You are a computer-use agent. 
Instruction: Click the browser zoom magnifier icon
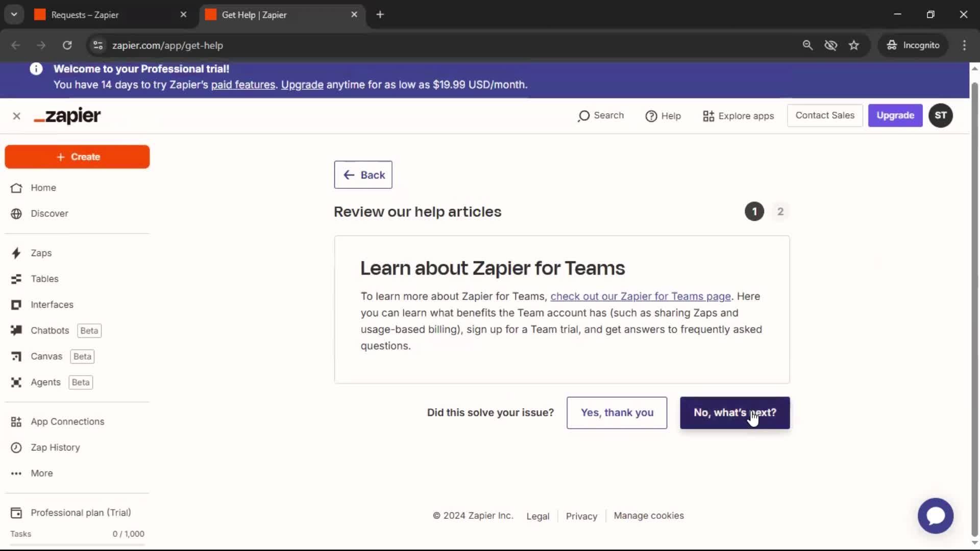807,45
